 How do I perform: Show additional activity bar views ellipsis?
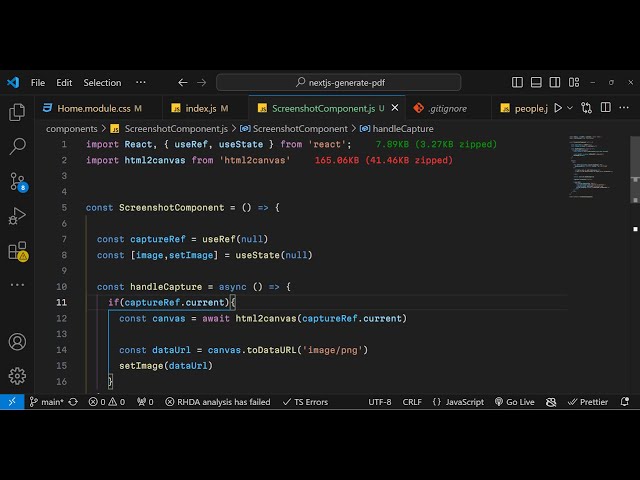pyautogui.click(x=17, y=285)
